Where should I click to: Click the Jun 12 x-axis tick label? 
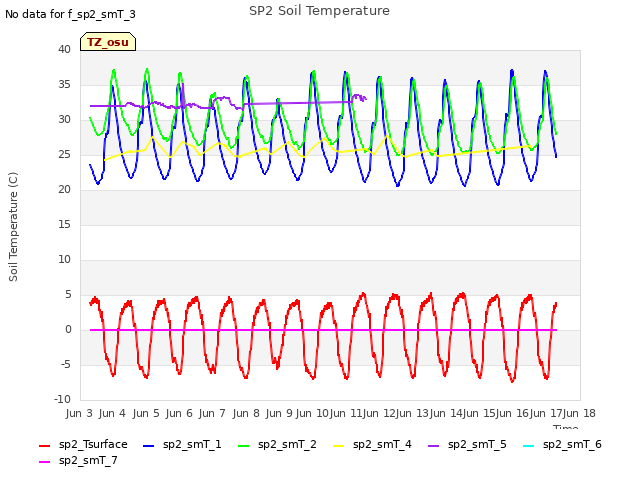[381, 413]
